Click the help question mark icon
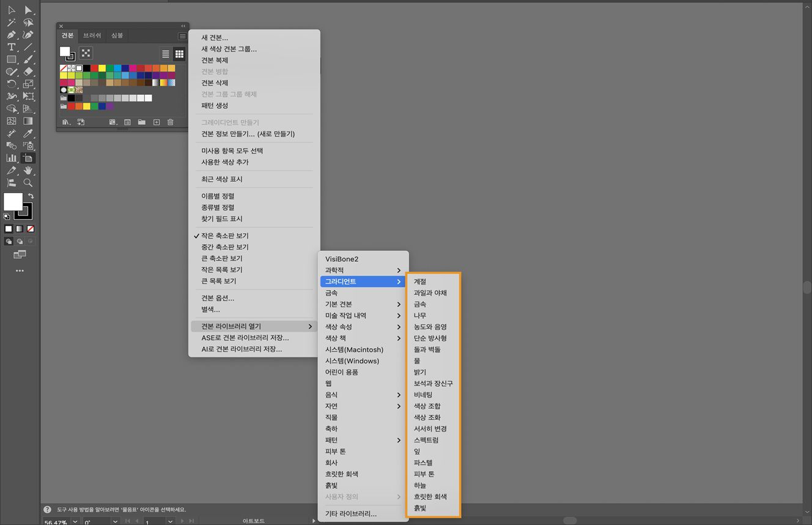 pos(47,509)
